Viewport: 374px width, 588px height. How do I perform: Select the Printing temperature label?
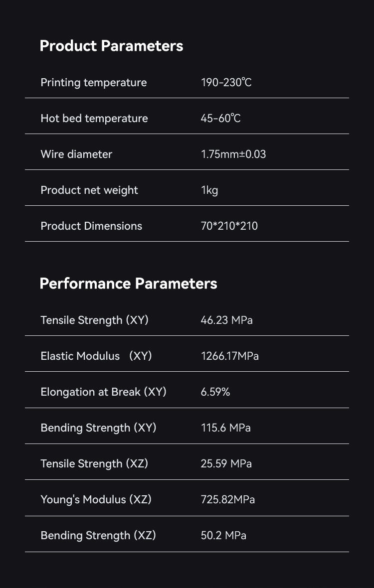coord(94,83)
